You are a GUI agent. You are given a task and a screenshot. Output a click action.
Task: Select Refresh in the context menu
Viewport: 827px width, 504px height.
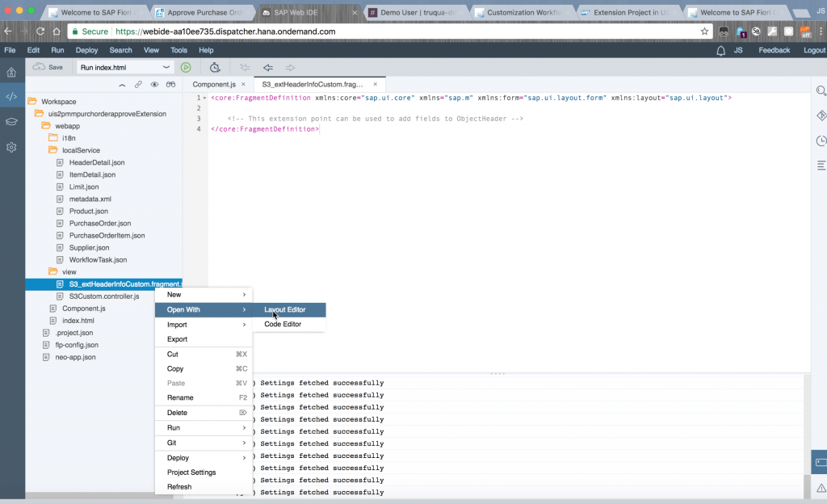pos(204,486)
